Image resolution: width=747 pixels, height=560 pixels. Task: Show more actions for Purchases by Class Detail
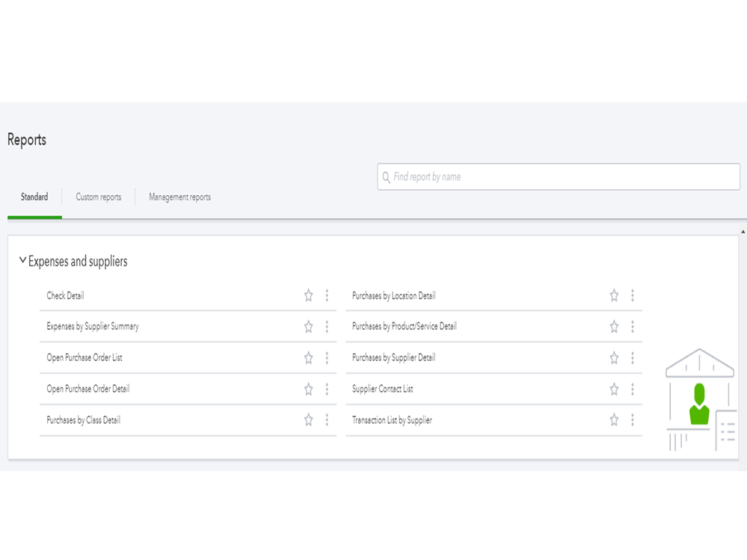tap(327, 420)
